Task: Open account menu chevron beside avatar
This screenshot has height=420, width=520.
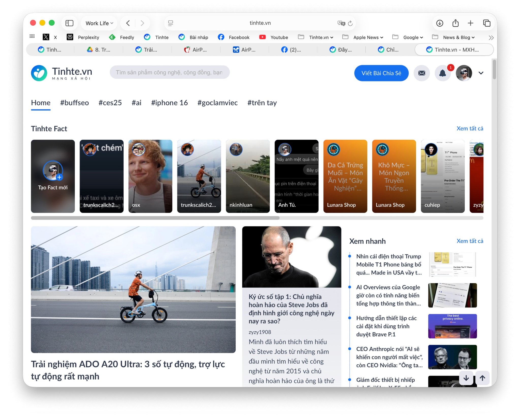Action: 481,73
